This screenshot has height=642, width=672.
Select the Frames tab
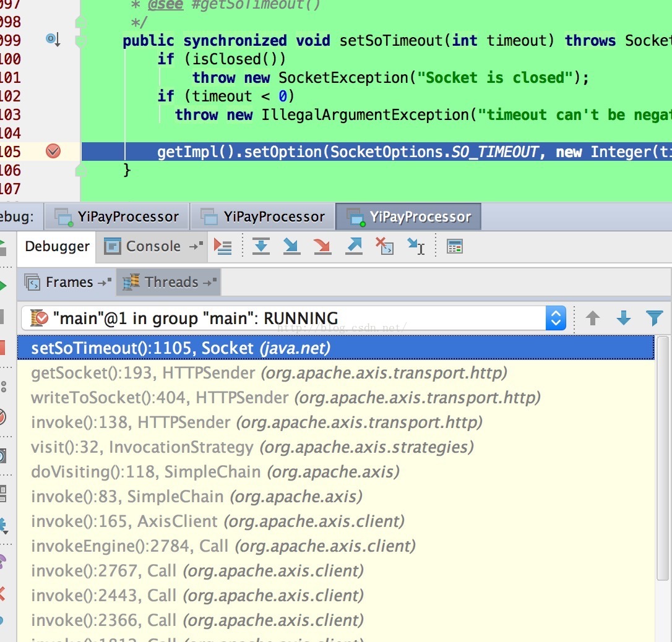[x=67, y=282]
